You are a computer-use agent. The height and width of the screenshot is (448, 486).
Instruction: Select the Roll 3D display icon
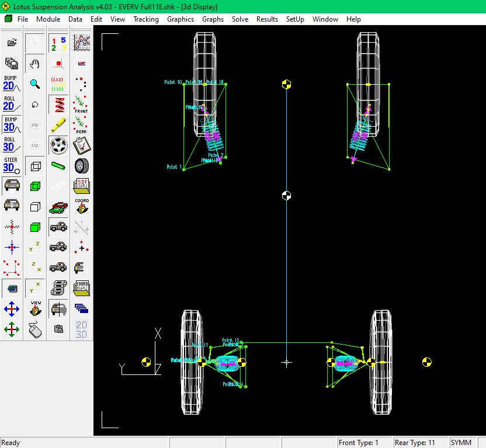(12, 145)
